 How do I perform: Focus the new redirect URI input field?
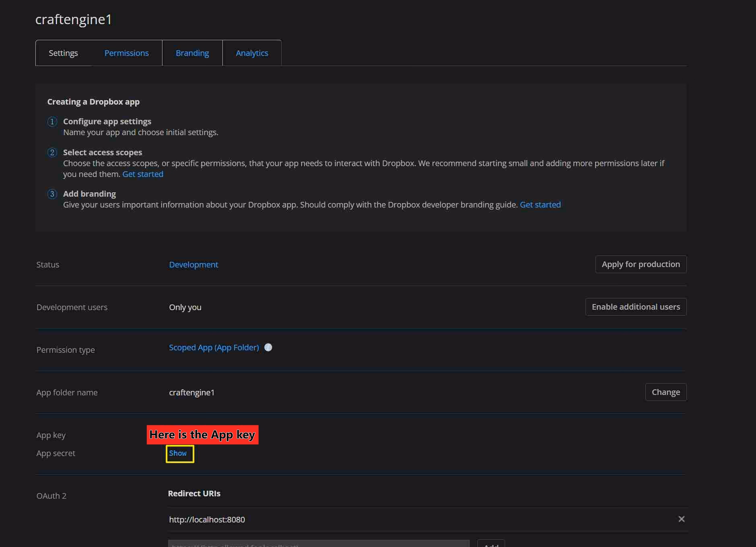click(318, 544)
